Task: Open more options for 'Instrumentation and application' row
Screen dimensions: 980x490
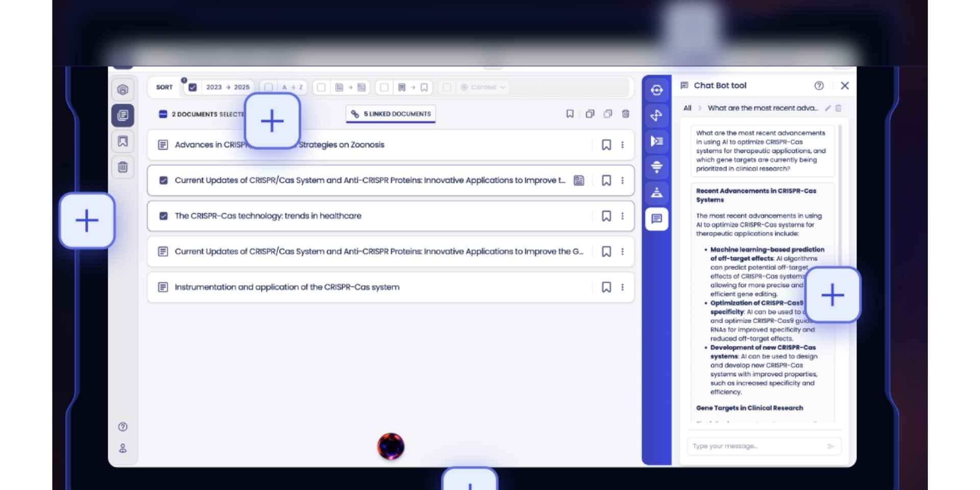Action: [x=622, y=287]
